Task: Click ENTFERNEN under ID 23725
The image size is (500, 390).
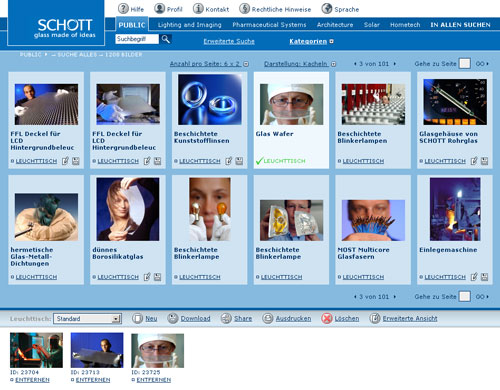Action: click(x=154, y=380)
